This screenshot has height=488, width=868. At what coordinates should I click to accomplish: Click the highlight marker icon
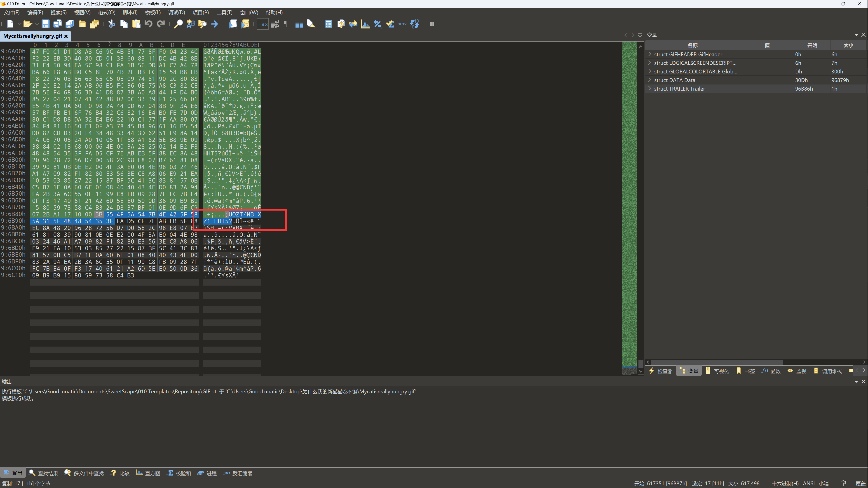click(x=311, y=24)
